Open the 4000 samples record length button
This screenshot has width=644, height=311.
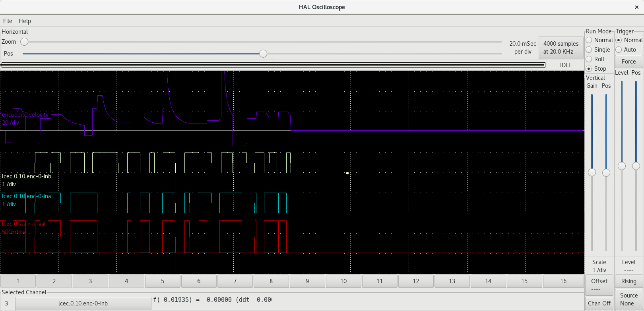[561, 48]
